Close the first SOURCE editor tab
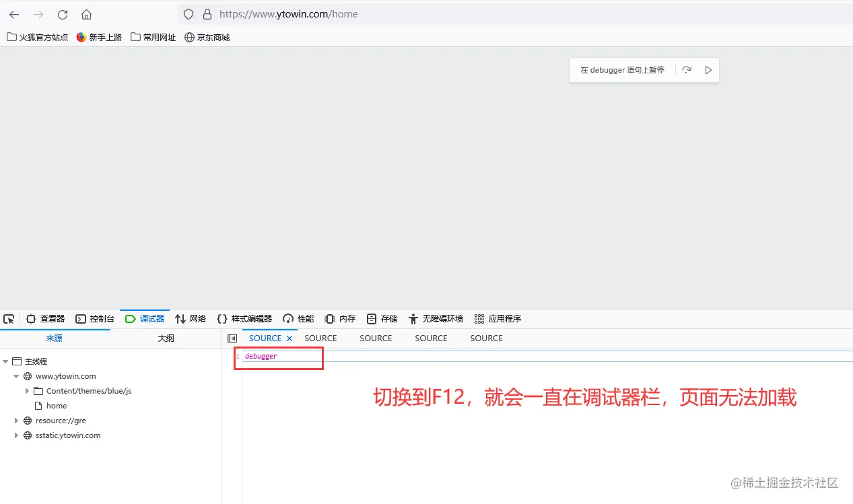The height and width of the screenshot is (504, 853). (x=289, y=338)
